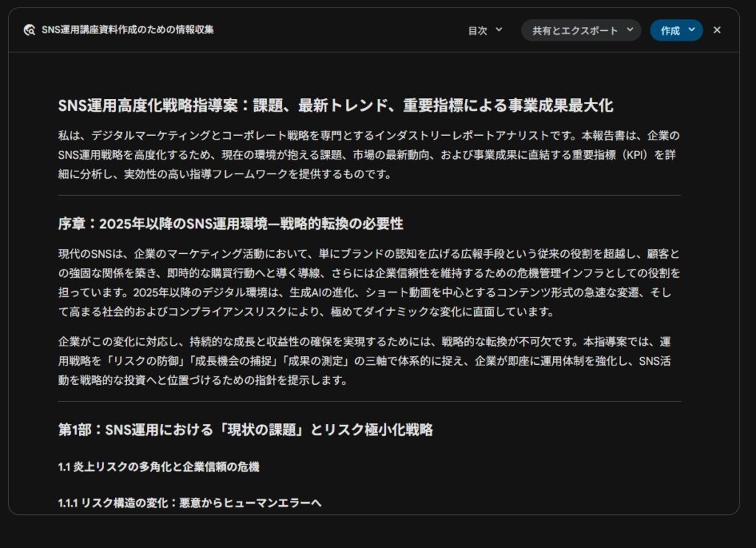Click the 第1部:SNS運用における「現状の課題」 heading
The height and width of the screenshot is (548, 756).
pyautogui.click(x=245, y=430)
